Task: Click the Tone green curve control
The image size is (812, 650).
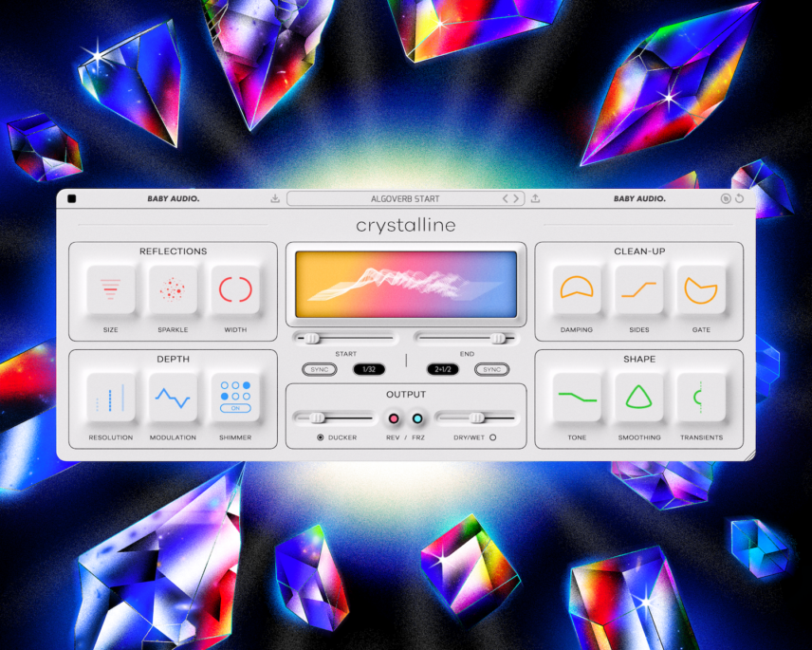Action: point(577,398)
